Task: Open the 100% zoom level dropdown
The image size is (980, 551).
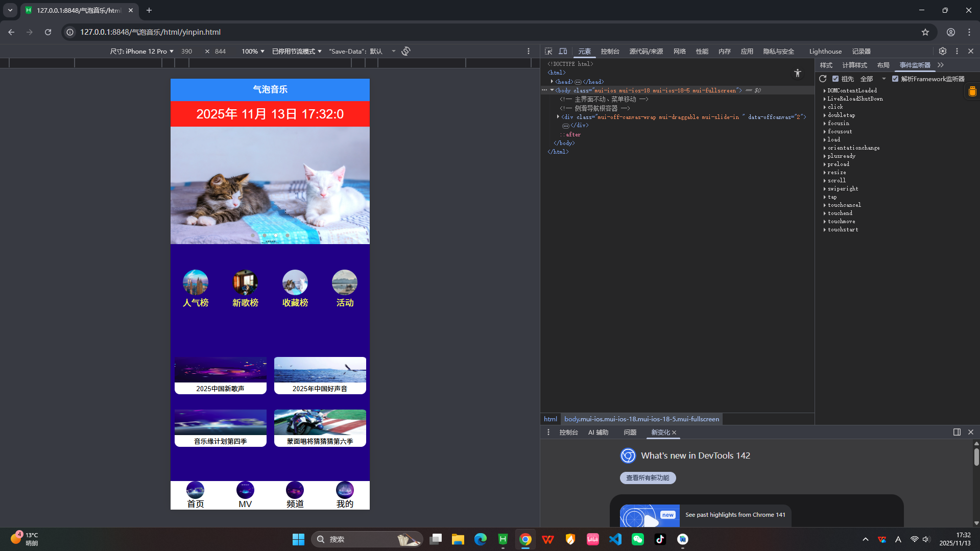Action: coord(253,51)
